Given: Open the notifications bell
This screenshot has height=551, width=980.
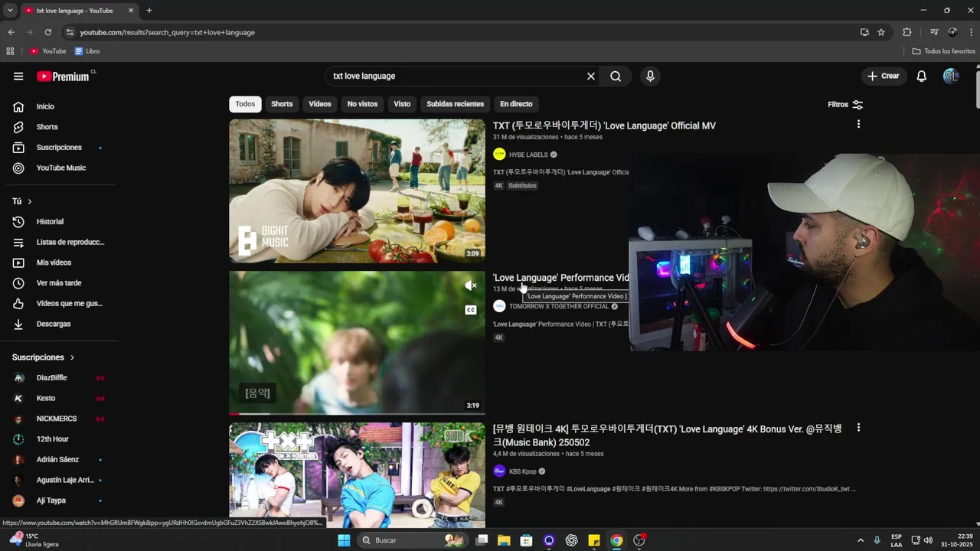Looking at the screenshot, I should click(x=922, y=77).
